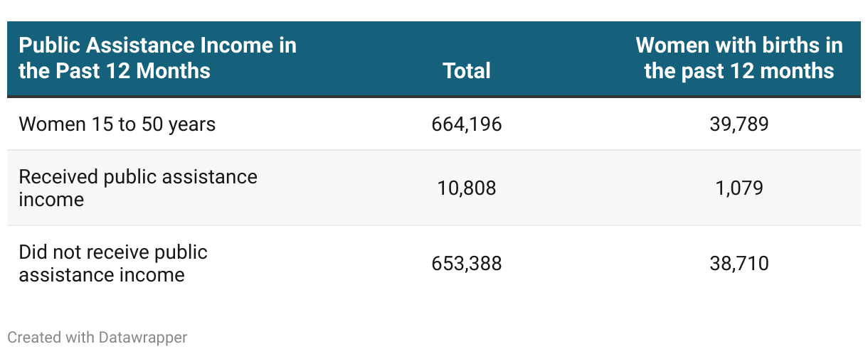Click 'the past 12 months' in right header
This screenshot has height=354, width=868.
click(739, 70)
